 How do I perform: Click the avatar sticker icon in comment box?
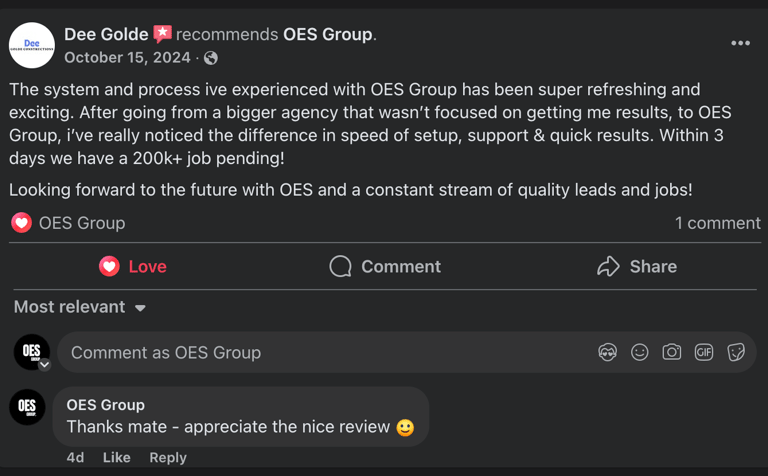(x=607, y=352)
